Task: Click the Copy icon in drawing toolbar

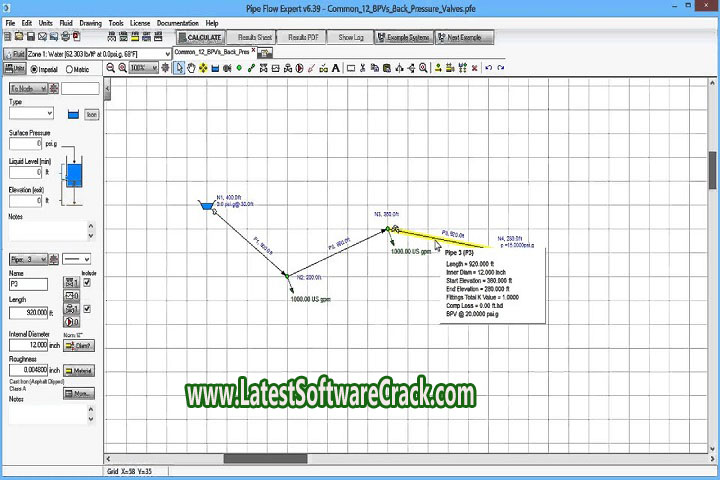Action: click(375, 68)
